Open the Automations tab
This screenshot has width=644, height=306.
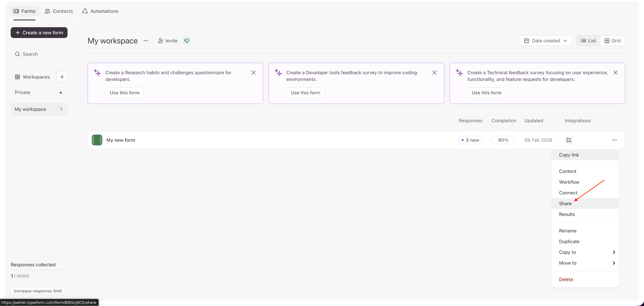tap(100, 11)
